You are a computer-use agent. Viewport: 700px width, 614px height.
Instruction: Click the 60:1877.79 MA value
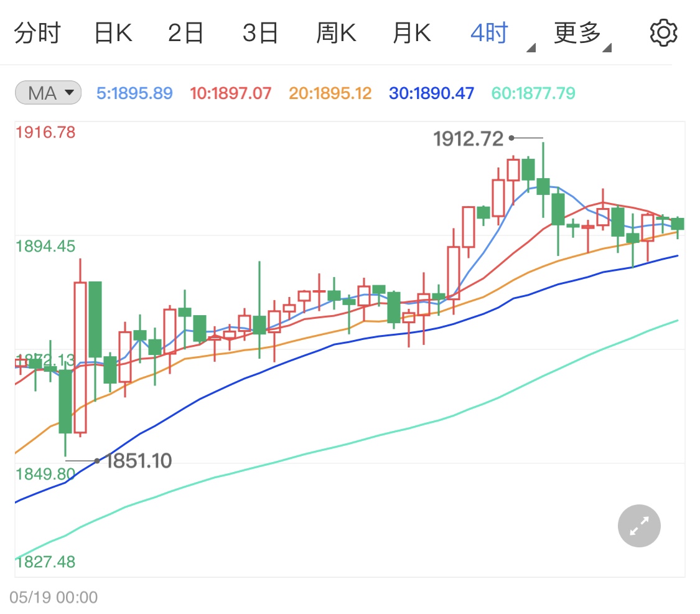533,93
